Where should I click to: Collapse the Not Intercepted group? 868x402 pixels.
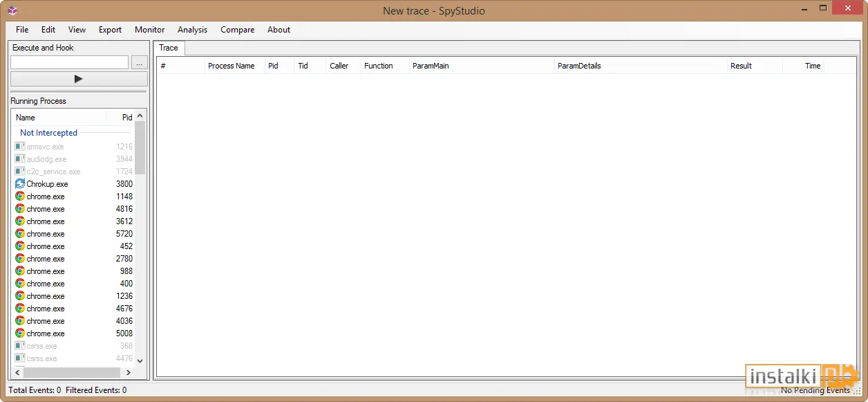point(48,133)
